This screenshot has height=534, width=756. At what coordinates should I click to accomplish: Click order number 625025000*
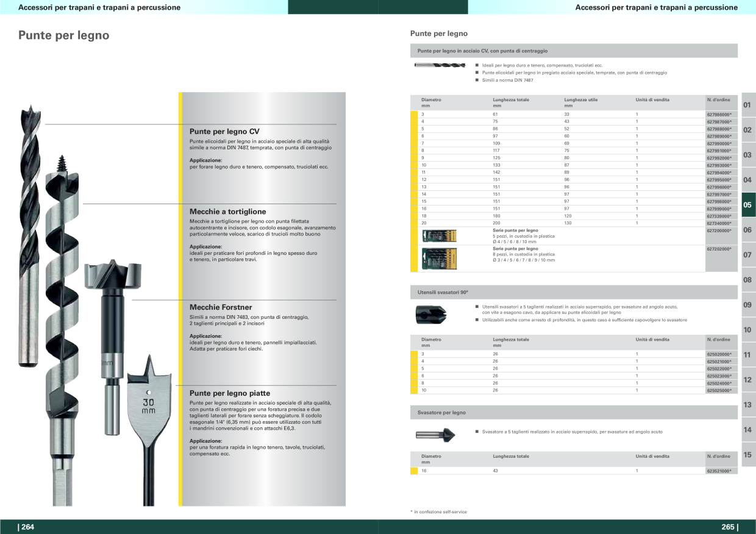719,390
